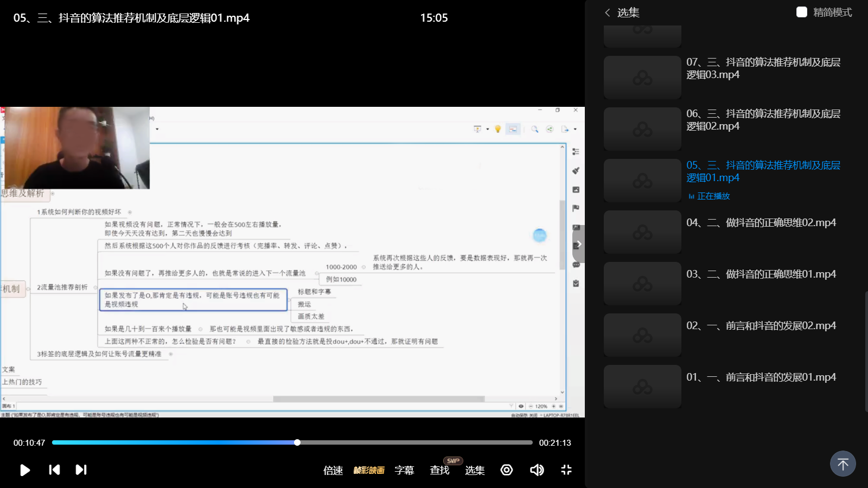Click the 查找 search button

(x=439, y=470)
